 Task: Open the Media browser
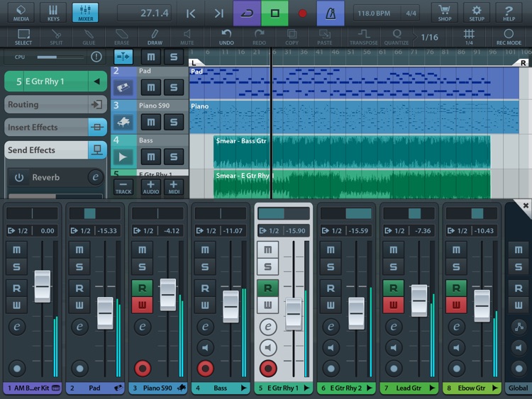(21, 13)
